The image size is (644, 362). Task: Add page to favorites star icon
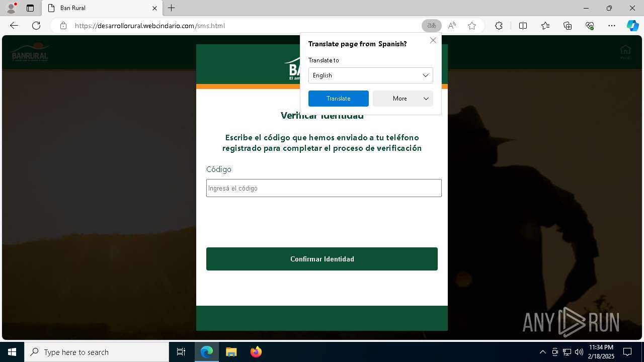point(472,26)
